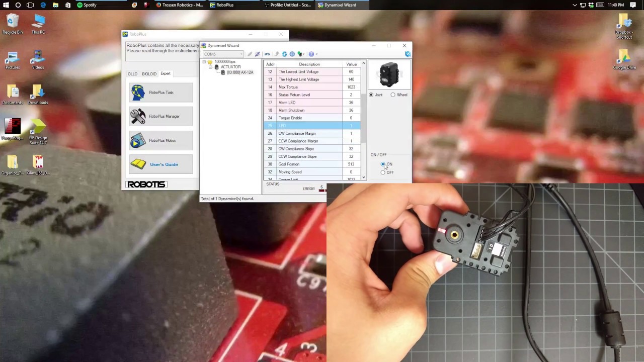644x362 pixels.
Task: Click the ACTUATOR tree label
Action: (230, 67)
